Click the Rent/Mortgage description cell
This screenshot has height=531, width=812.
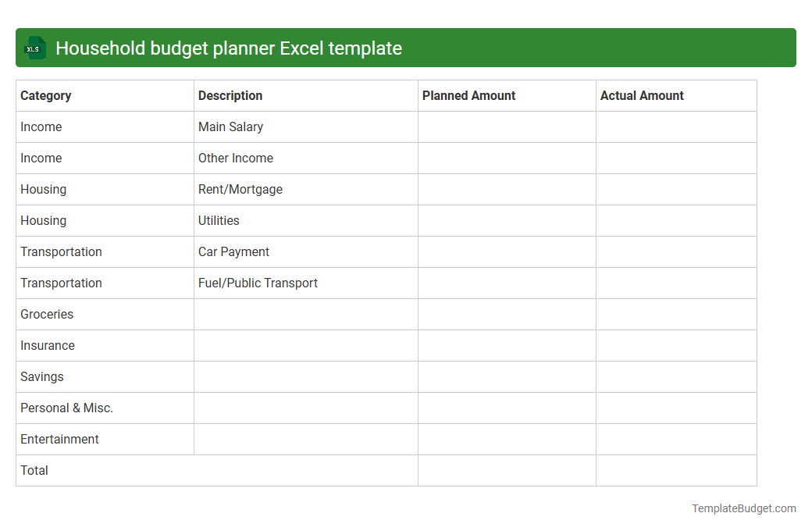click(x=240, y=189)
